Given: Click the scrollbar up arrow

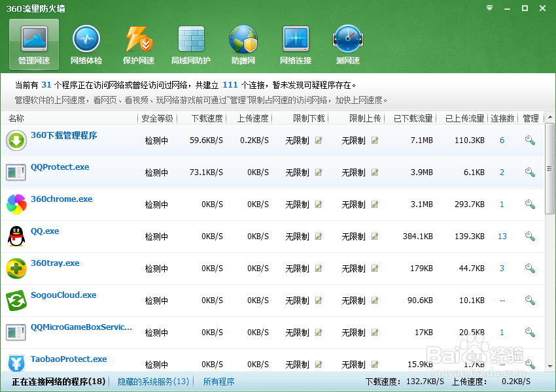Looking at the screenshot, I should point(550,117).
